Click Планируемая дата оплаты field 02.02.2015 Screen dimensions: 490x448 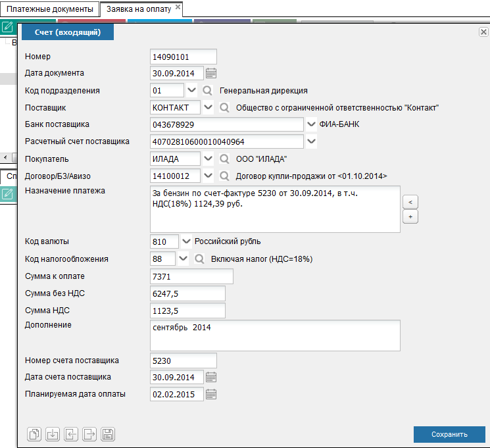point(176,394)
